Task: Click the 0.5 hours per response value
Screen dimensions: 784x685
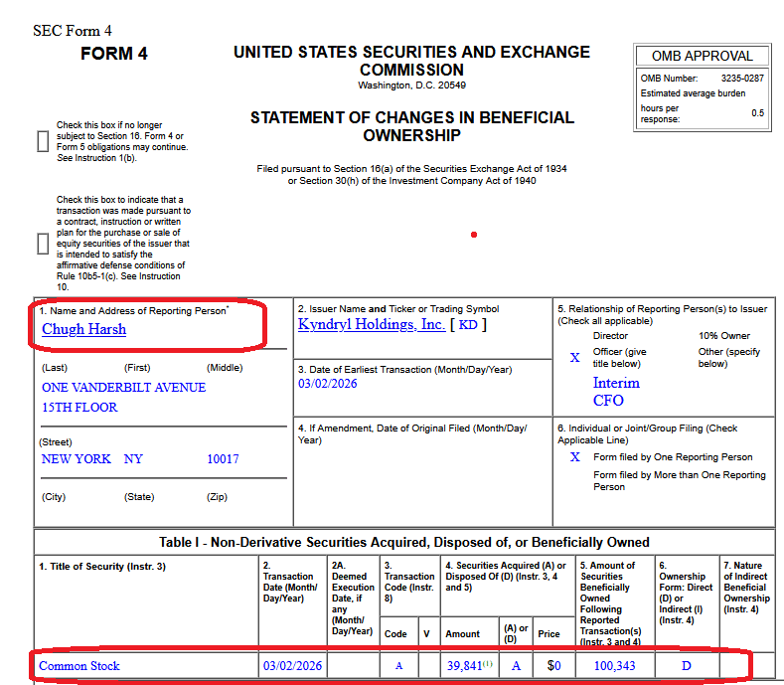Action: (757, 113)
